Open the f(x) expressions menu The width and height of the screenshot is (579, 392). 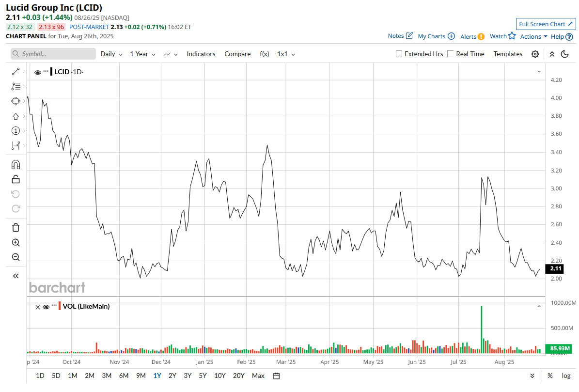(265, 54)
